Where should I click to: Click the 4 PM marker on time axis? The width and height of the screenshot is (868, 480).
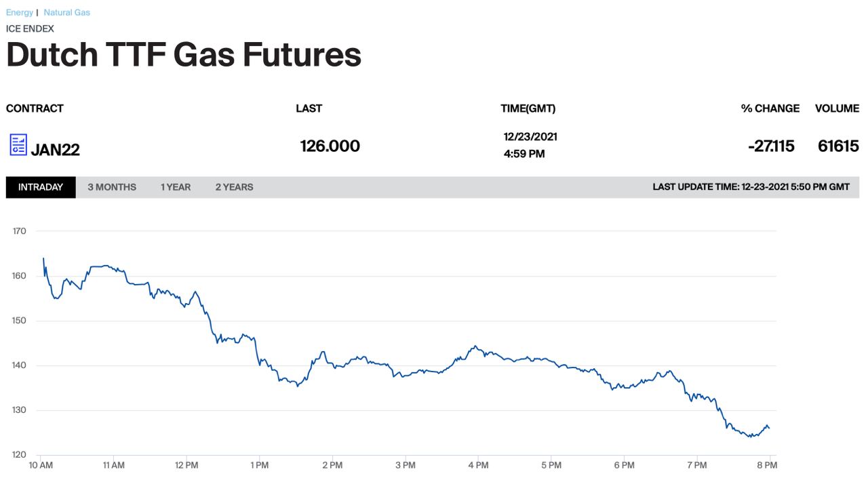tap(478, 465)
